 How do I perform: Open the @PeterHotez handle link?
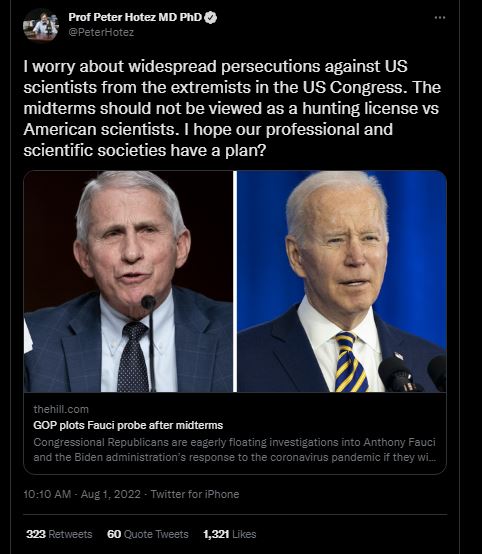pyautogui.click(x=101, y=33)
